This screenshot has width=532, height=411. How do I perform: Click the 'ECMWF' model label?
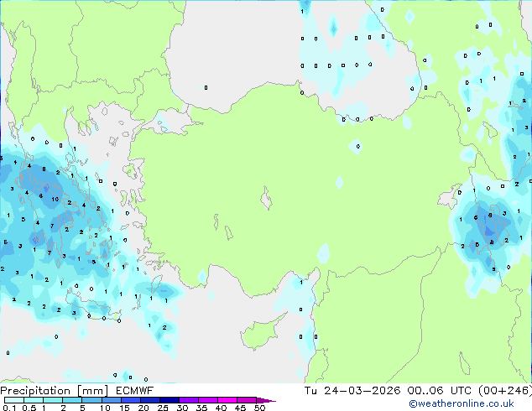click(x=135, y=391)
